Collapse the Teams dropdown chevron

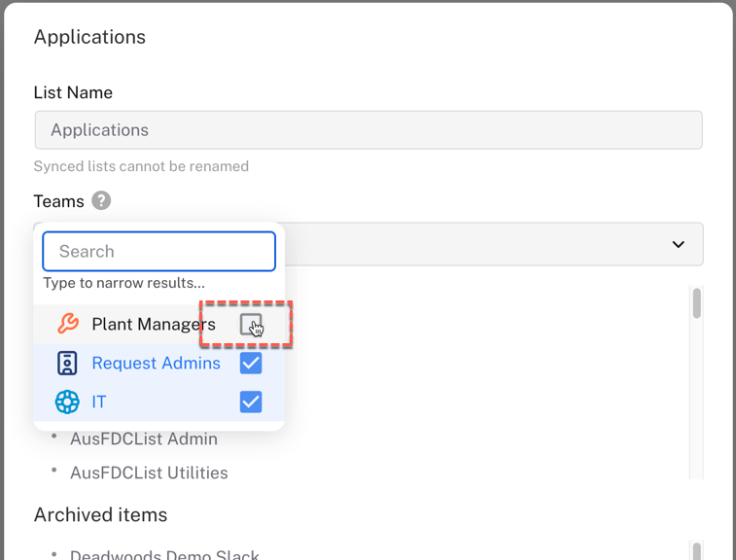pos(678,244)
